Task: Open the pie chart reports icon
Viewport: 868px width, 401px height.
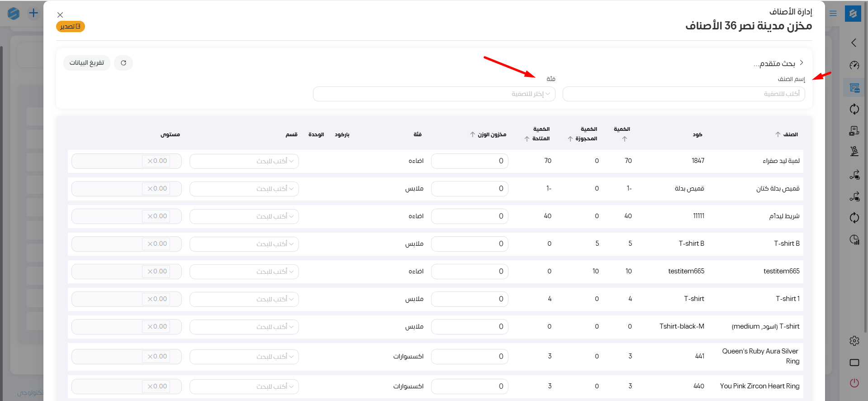Action: (x=854, y=240)
